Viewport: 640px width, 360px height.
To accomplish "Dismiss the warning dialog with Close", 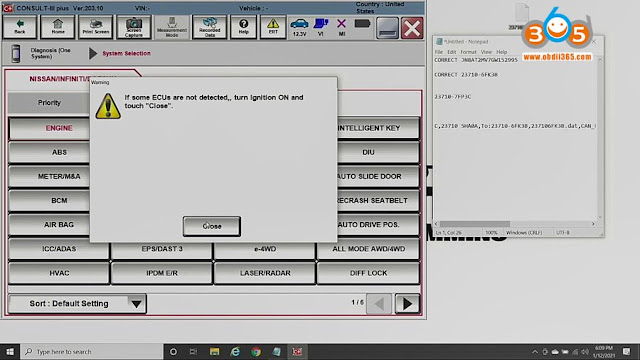I will (x=211, y=226).
